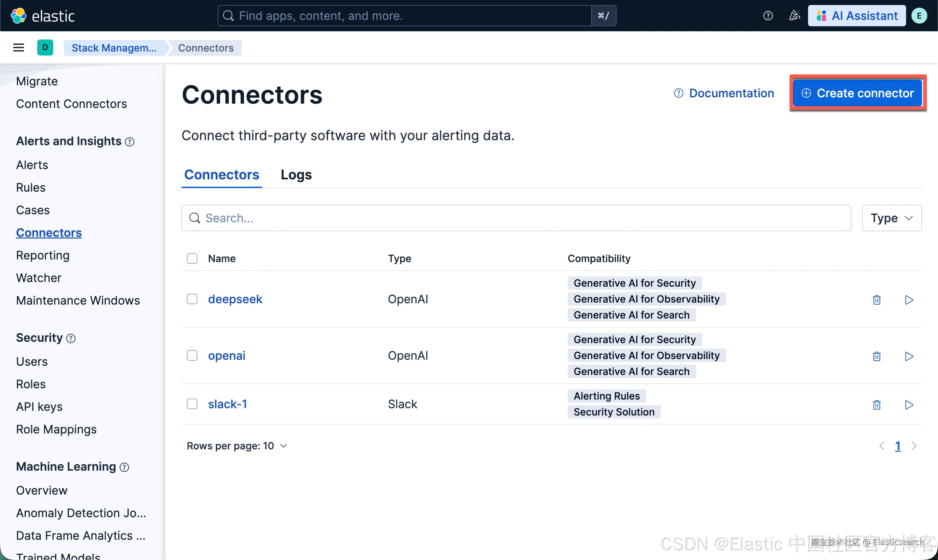Expand Rows per page selector
Screen dimensions: 938x560
pos(237,446)
